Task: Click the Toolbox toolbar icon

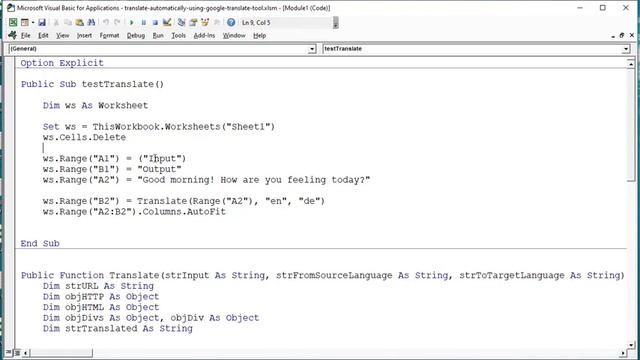Action: 217,22
